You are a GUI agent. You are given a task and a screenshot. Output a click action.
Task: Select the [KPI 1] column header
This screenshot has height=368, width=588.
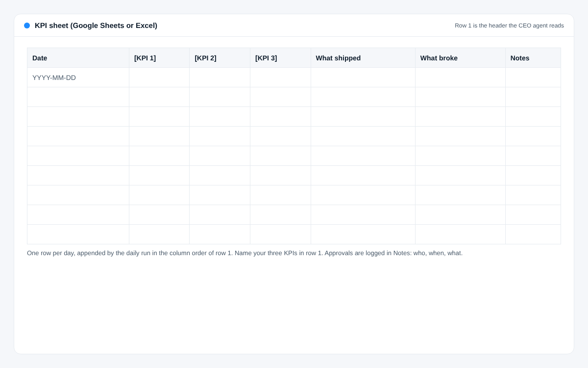[159, 58]
